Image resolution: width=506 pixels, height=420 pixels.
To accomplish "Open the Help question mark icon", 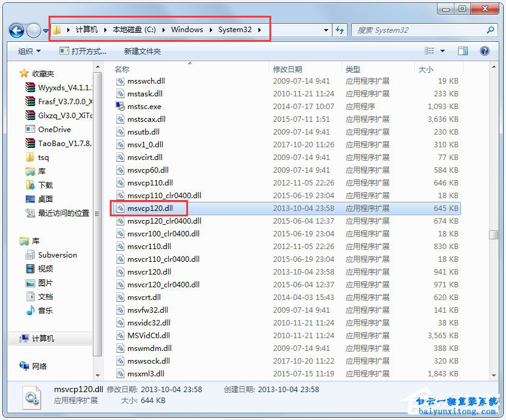I will point(484,51).
